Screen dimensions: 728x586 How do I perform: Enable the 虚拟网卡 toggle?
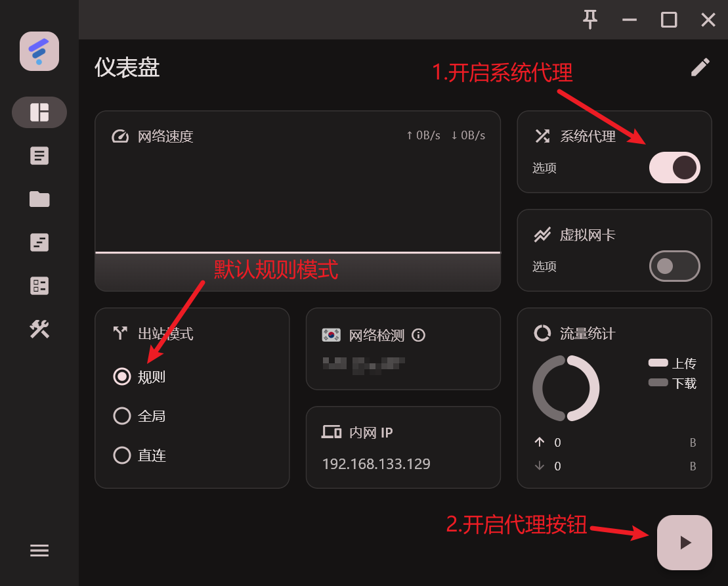point(675,266)
